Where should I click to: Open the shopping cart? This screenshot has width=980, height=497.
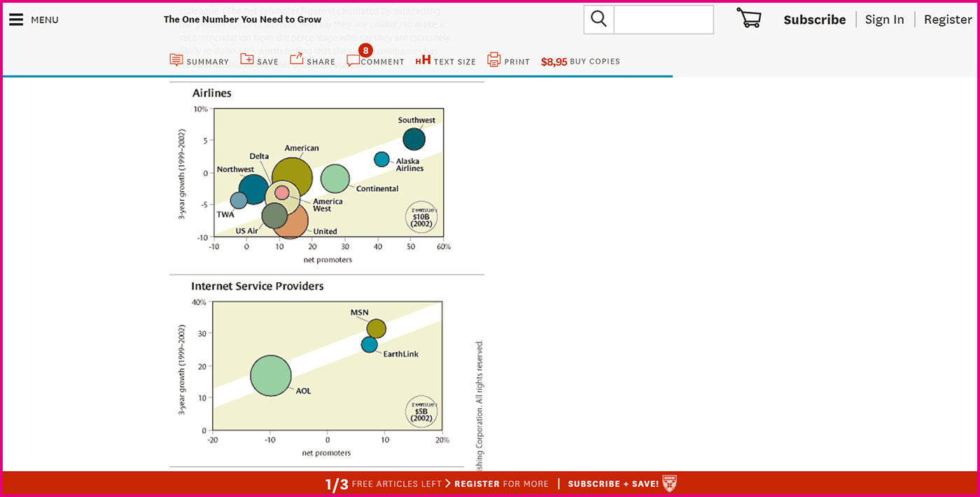[x=748, y=19]
